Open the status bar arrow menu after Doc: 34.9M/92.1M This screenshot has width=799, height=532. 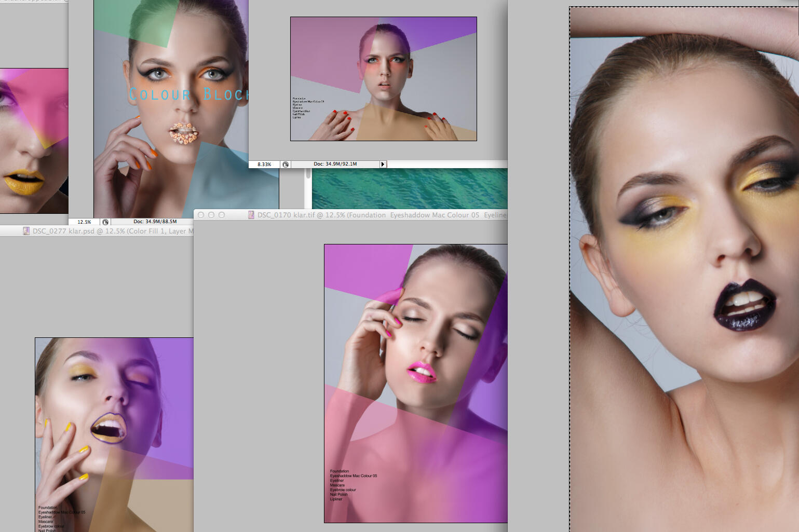click(x=383, y=165)
